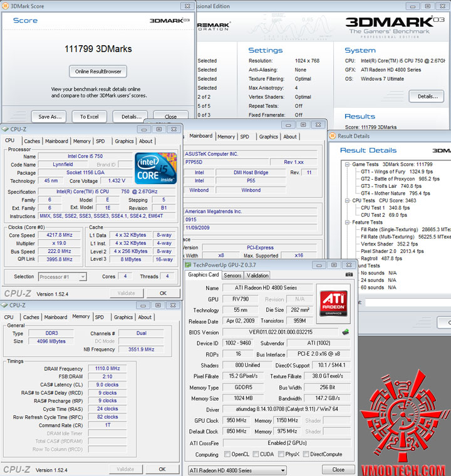This screenshot has width=451, height=476.
Task: Click the BIOS Version field in GPU-Z
Action: click(281, 332)
